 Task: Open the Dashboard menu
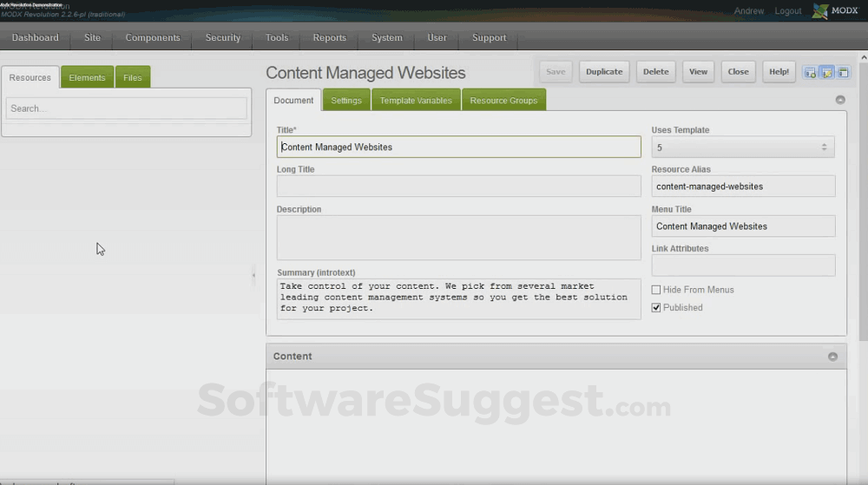(36, 37)
